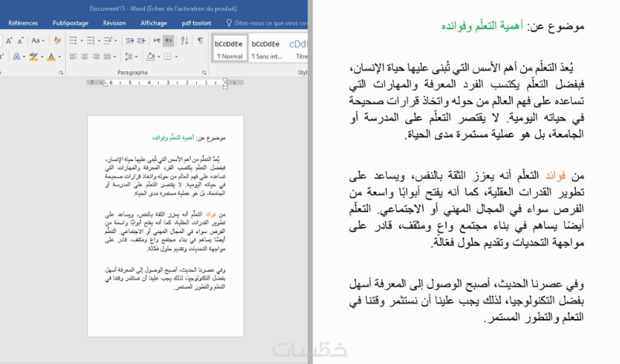The height and width of the screenshot is (364, 620).
Task: Switch to the Affichage tab
Action: pyautogui.click(x=153, y=23)
